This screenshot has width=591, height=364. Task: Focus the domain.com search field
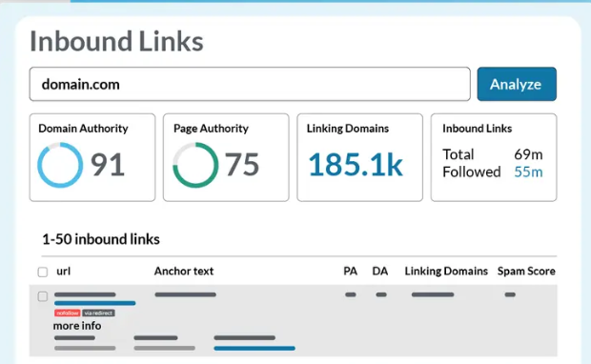(250, 84)
